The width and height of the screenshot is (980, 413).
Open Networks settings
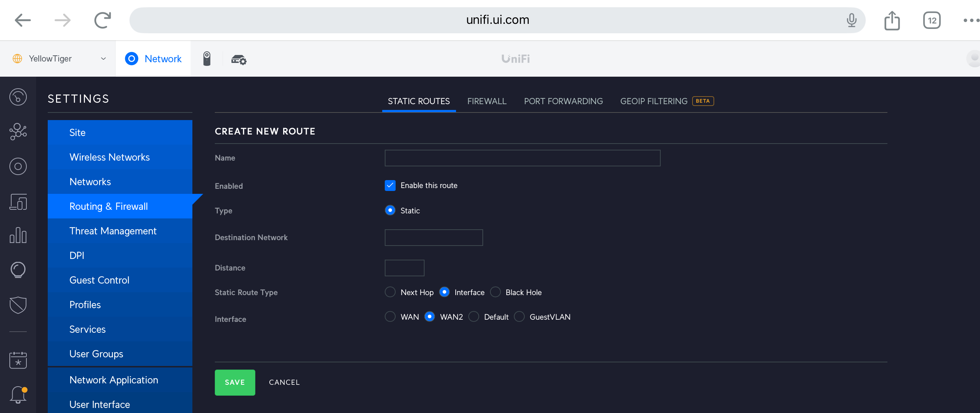coord(120,182)
